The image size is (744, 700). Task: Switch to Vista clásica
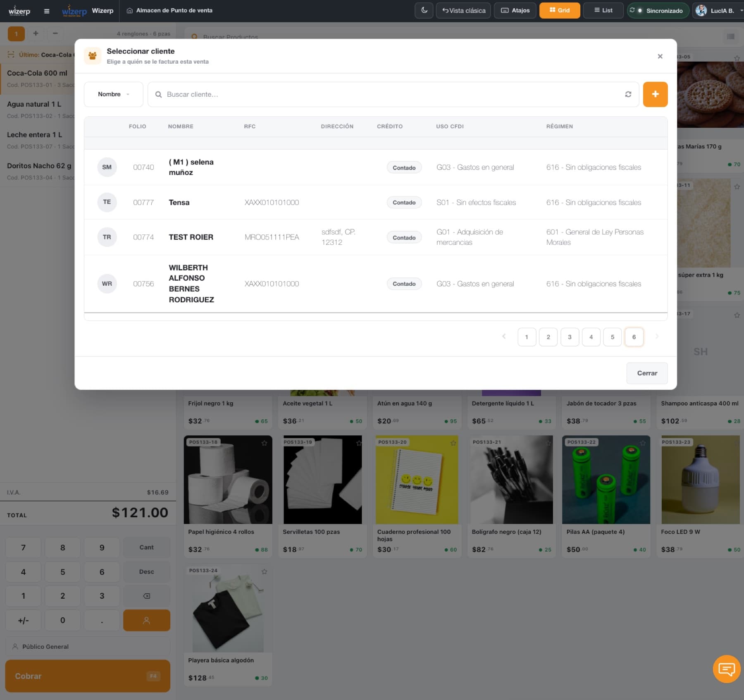point(463,10)
